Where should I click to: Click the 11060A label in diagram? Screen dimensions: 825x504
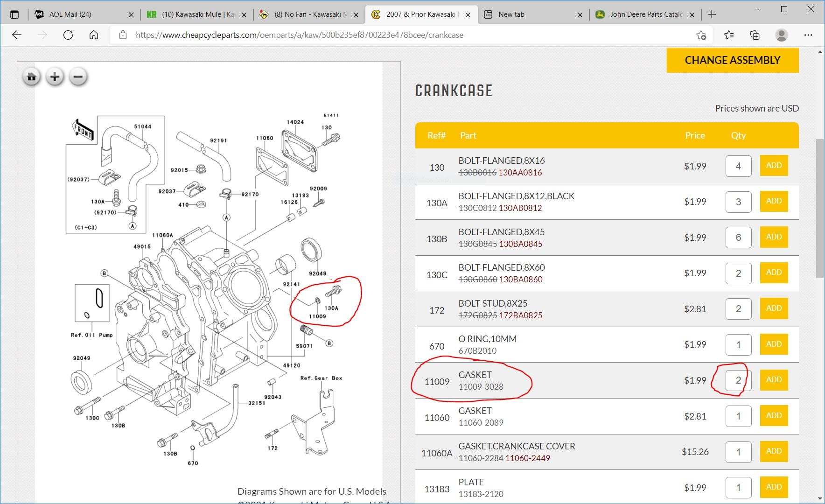[162, 235]
